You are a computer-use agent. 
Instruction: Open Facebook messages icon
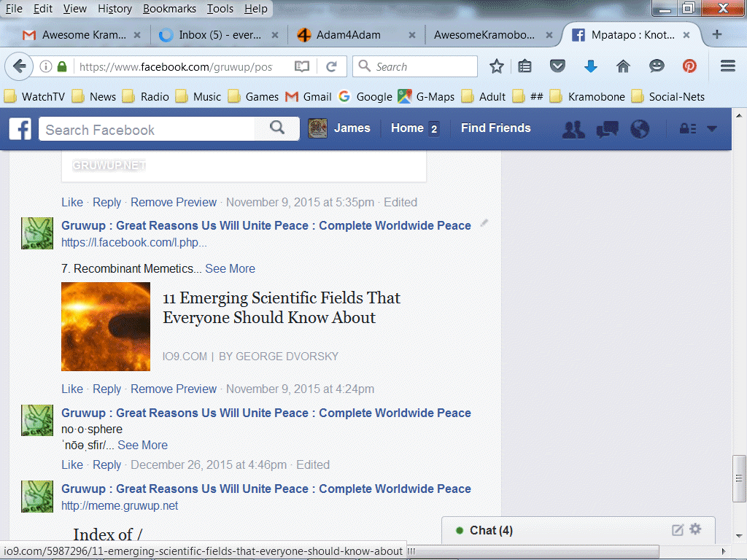[x=607, y=129]
